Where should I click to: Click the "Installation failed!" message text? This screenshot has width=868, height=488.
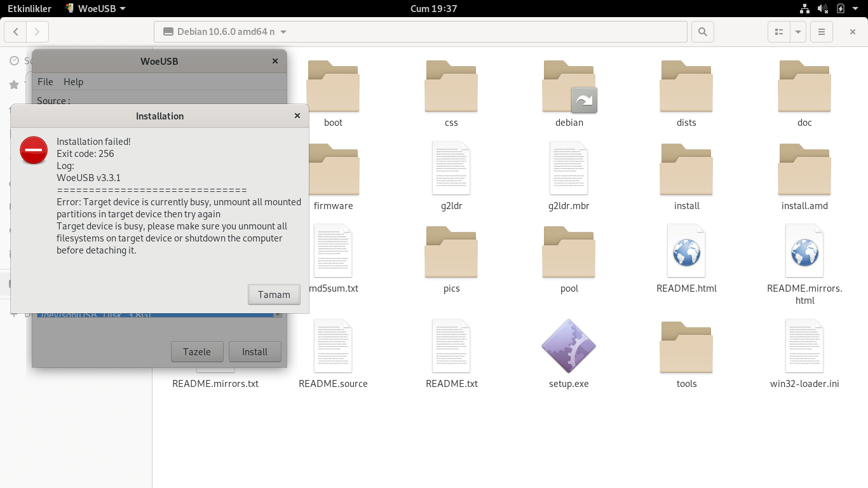[93, 142]
